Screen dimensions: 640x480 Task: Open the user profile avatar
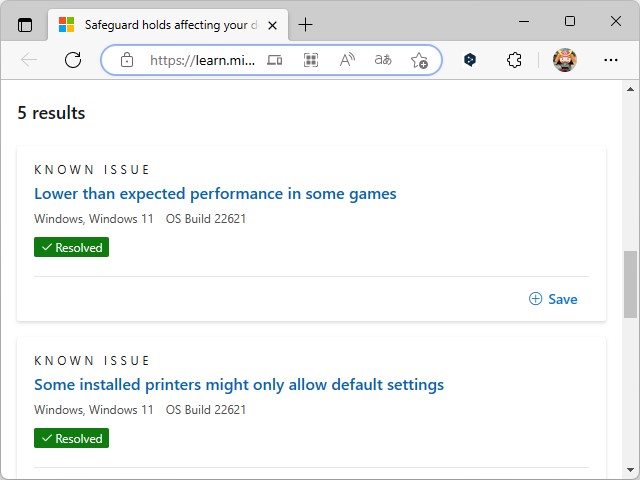(x=564, y=60)
